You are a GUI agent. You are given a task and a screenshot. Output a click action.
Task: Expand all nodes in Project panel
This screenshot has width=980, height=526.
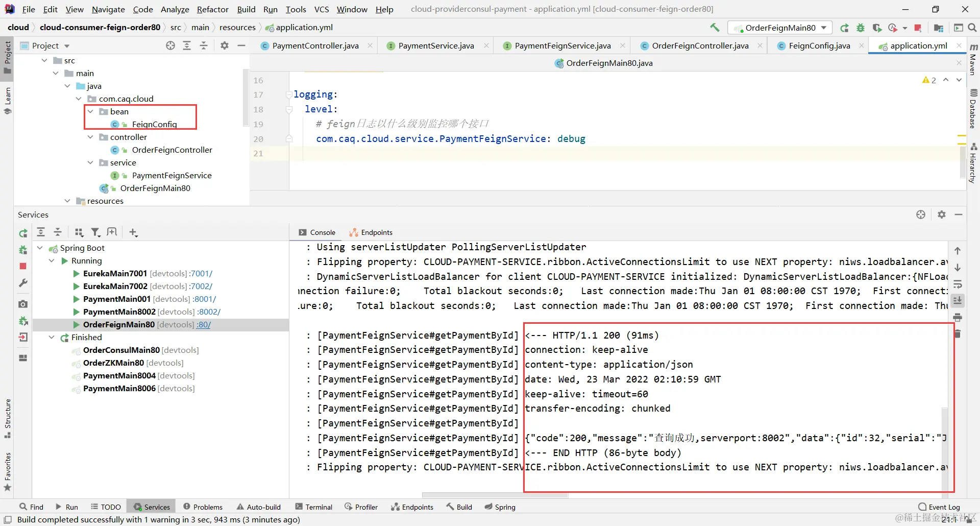click(187, 45)
